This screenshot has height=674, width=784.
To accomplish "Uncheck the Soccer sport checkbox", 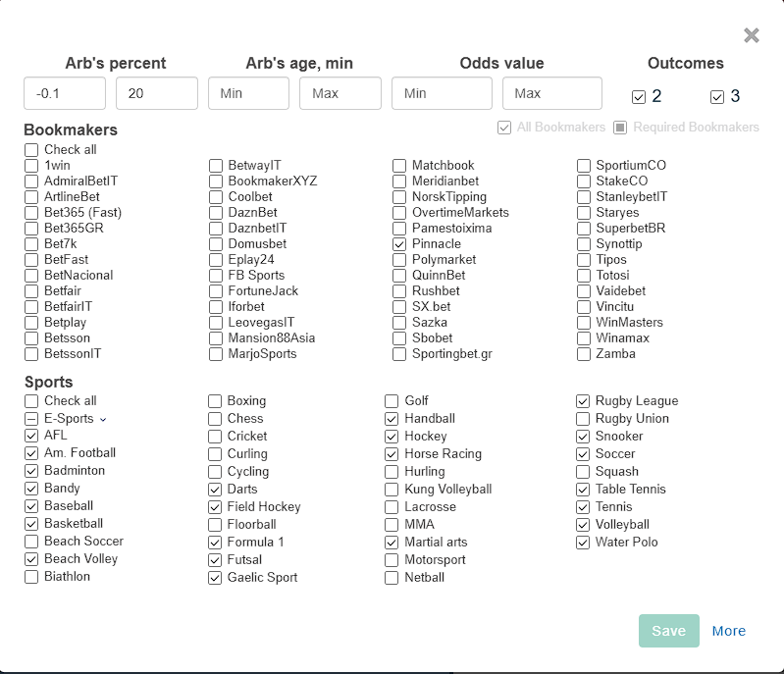I will point(584,454).
